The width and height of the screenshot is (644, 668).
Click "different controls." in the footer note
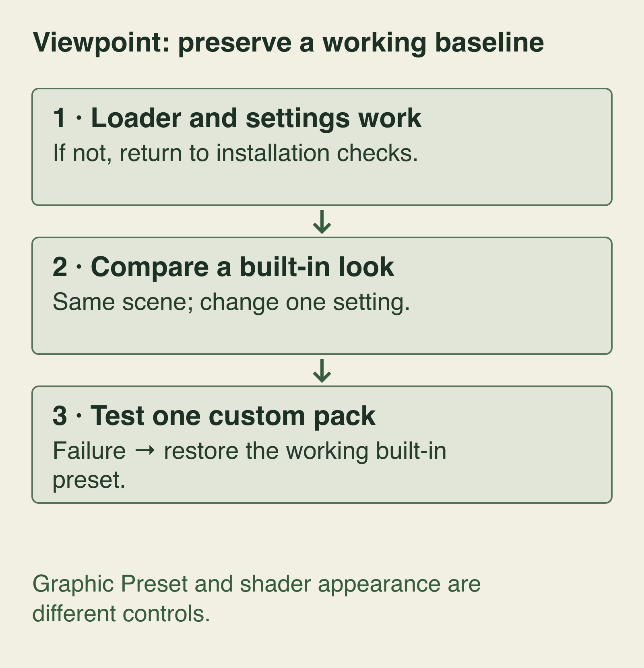coord(121,614)
